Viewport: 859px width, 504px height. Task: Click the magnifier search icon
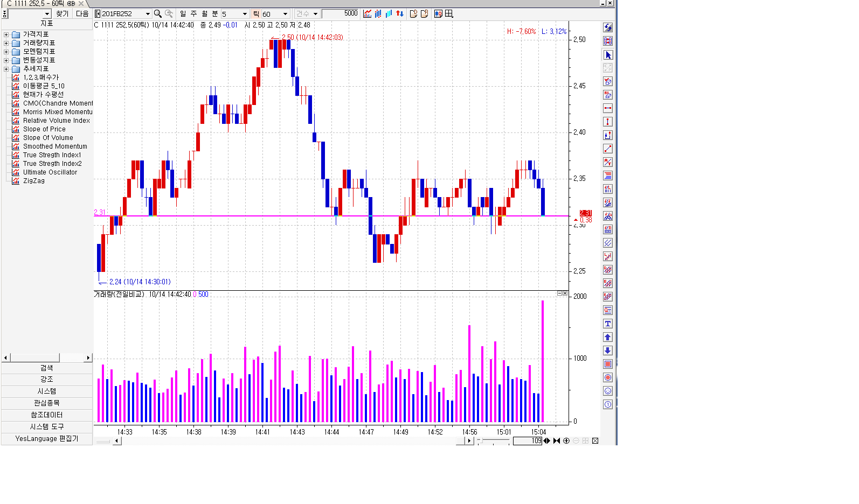pyautogui.click(x=158, y=13)
